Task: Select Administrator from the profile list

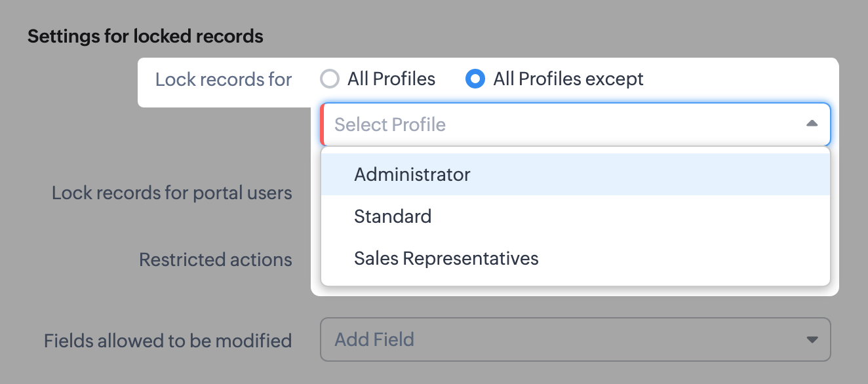Action: click(x=412, y=174)
